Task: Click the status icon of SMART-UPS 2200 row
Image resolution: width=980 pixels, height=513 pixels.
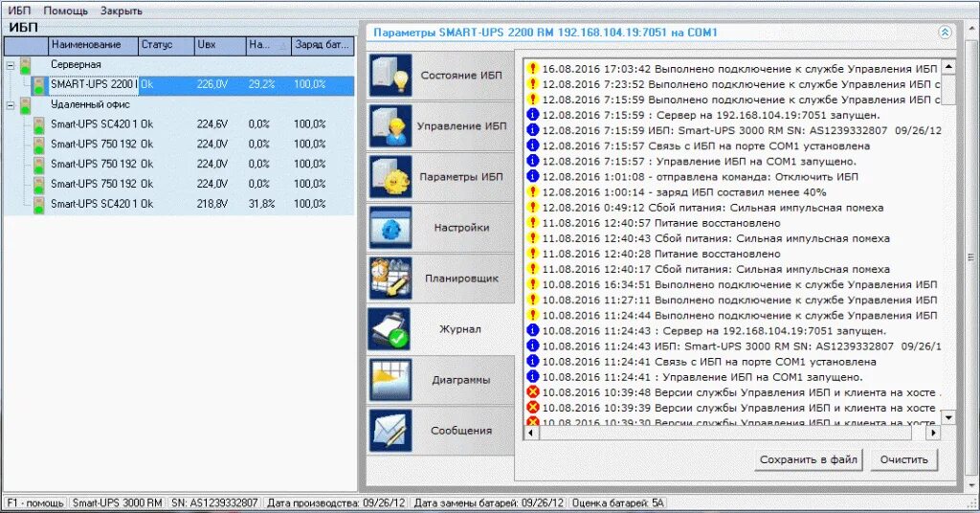Action: tap(38, 85)
